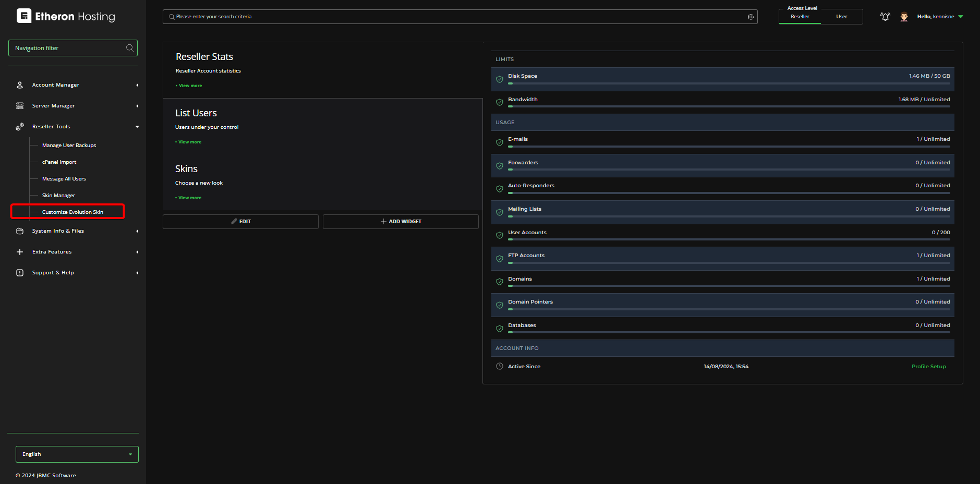
Task: Click the Support & Help icon
Action: (20, 273)
